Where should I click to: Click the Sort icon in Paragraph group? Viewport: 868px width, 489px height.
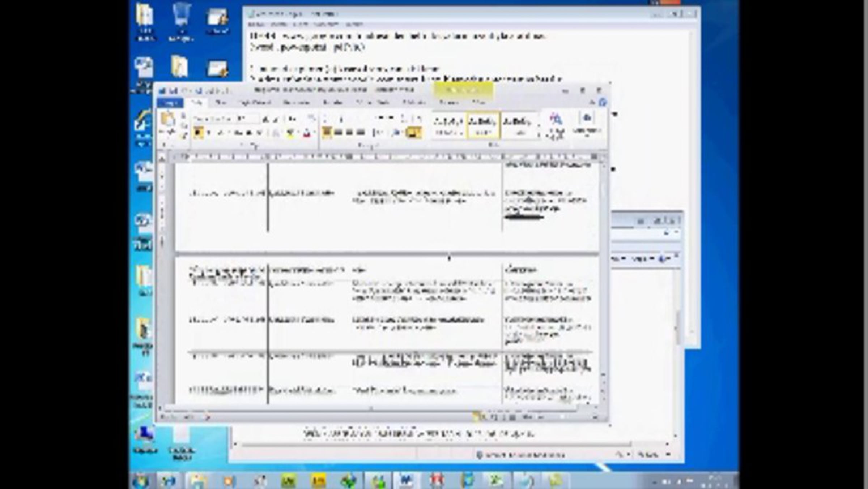pos(404,119)
